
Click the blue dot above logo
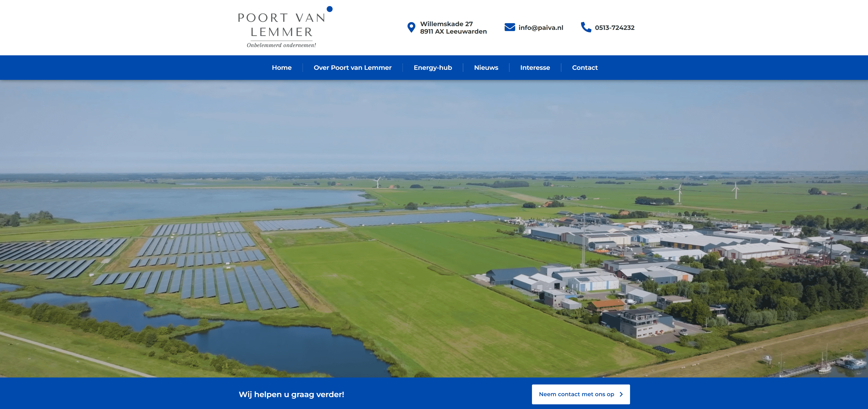pyautogui.click(x=329, y=9)
